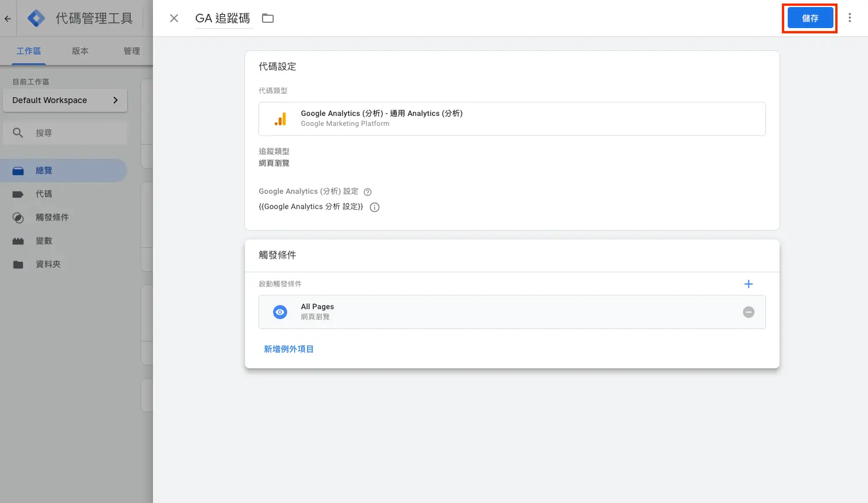Image resolution: width=868 pixels, height=503 pixels.
Task: Select 總覽 in the sidebar
Action: point(63,170)
